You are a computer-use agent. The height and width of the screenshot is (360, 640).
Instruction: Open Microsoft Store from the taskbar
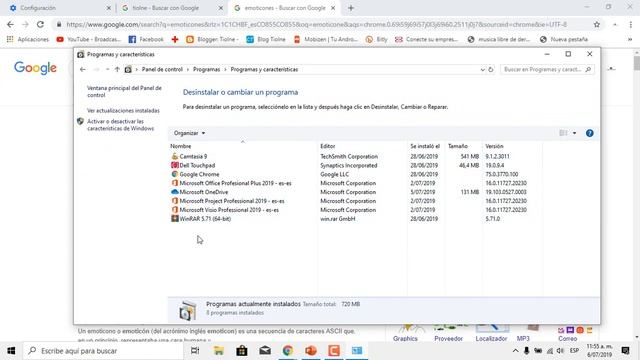pyautogui.click(x=242, y=351)
